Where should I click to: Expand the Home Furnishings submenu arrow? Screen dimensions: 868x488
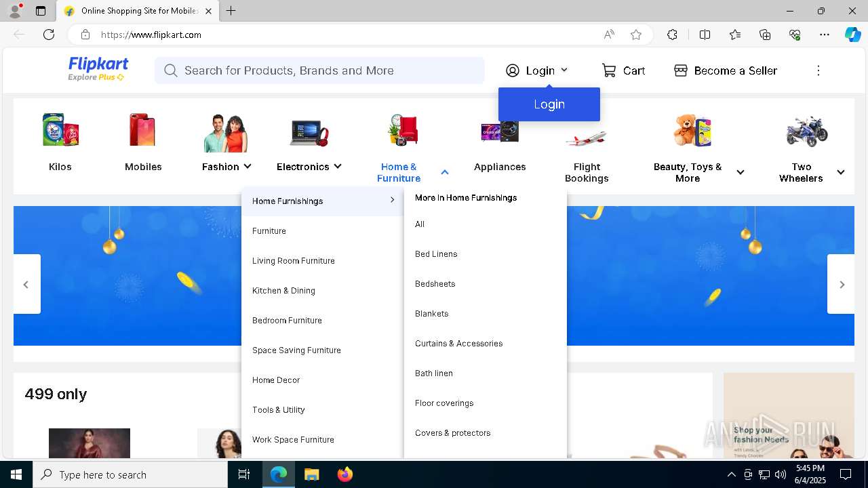click(392, 200)
